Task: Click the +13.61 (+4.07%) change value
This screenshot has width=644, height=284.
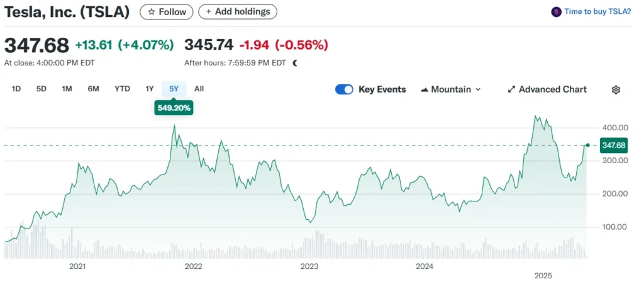Action: [x=125, y=45]
